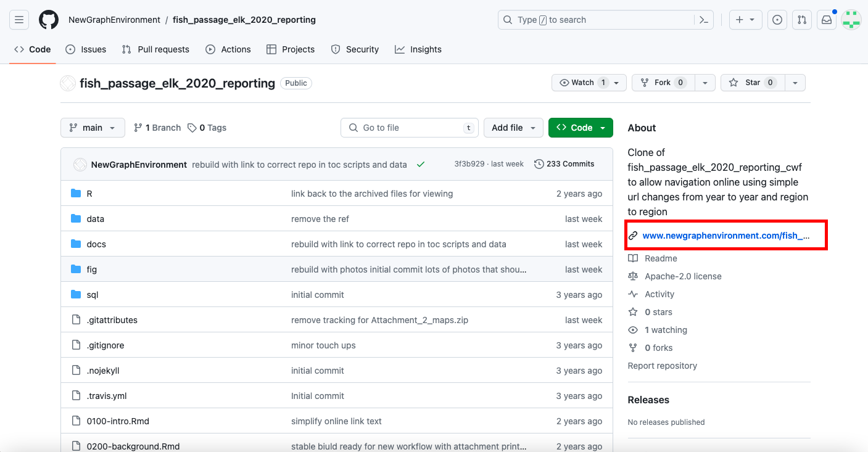Screen dimensions: 868x452
Task: Open the main branch selector dropdown
Action: (x=93, y=128)
